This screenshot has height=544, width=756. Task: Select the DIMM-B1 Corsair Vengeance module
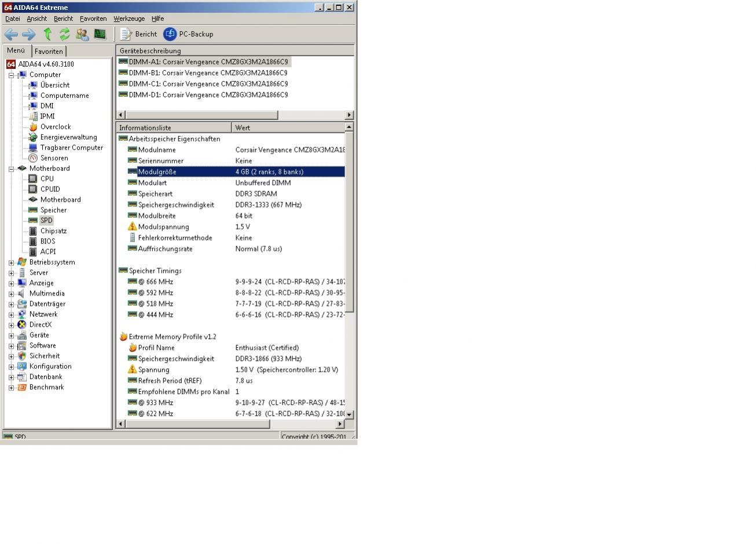click(208, 73)
